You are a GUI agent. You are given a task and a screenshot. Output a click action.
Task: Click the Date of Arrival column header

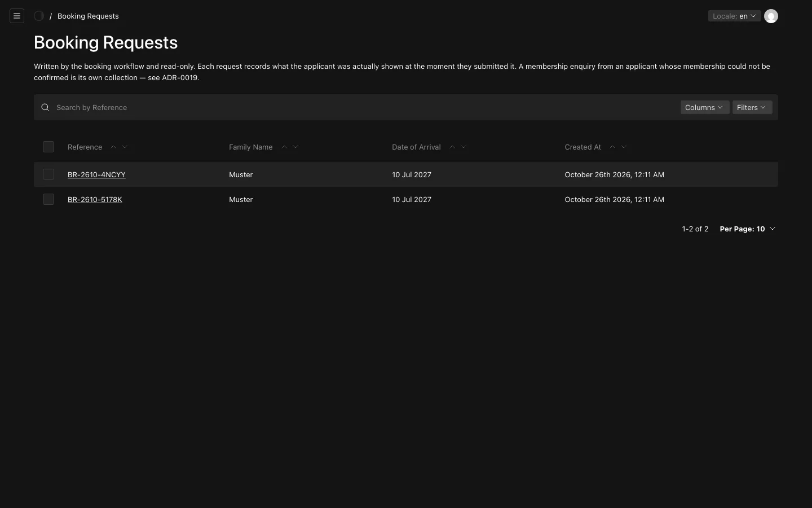(416, 147)
